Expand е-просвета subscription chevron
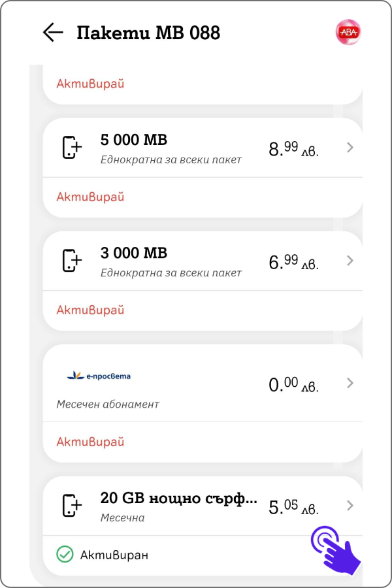 [x=350, y=383]
